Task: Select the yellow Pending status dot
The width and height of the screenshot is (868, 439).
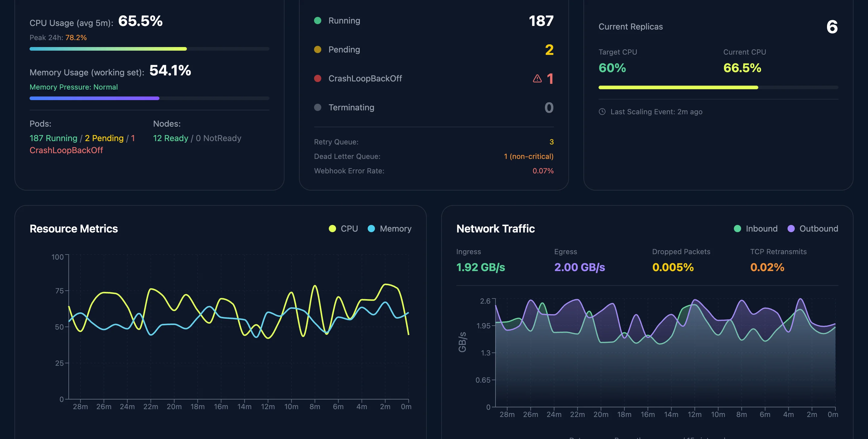Action: click(317, 49)
